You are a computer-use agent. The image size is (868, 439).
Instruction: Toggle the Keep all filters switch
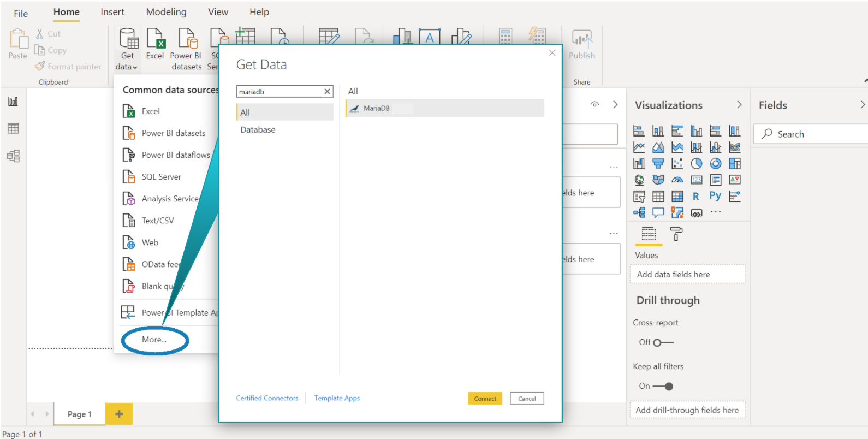pyautogui.click(x=663, y=386)
